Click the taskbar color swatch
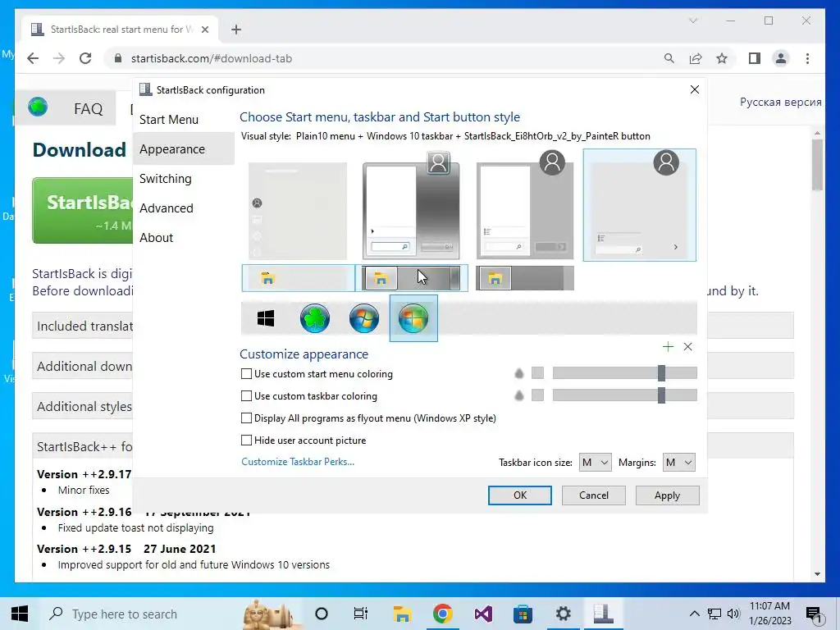 538,395
